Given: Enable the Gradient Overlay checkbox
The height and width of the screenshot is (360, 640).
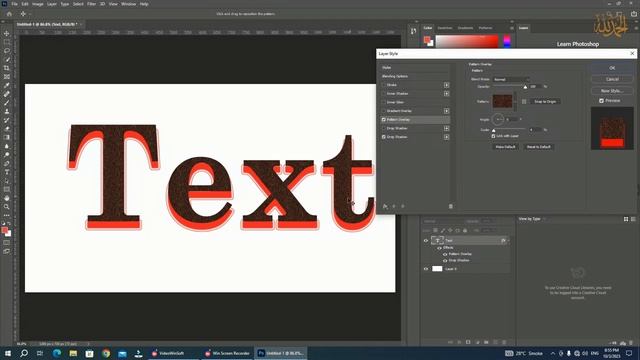Looking at the screenshot, I should click(x=384, y=111).
